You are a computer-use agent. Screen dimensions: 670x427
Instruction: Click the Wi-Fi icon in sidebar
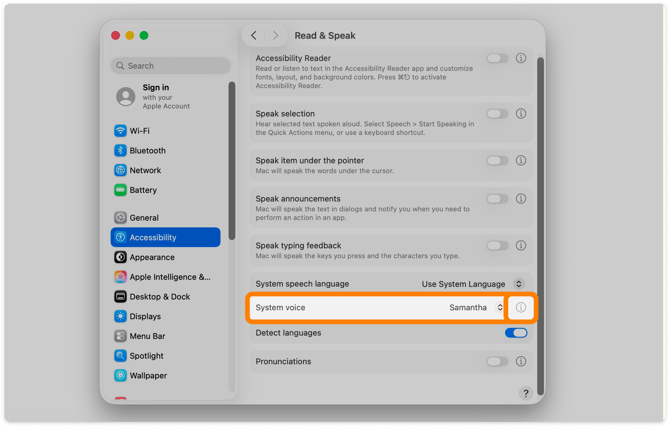(120, 130)
